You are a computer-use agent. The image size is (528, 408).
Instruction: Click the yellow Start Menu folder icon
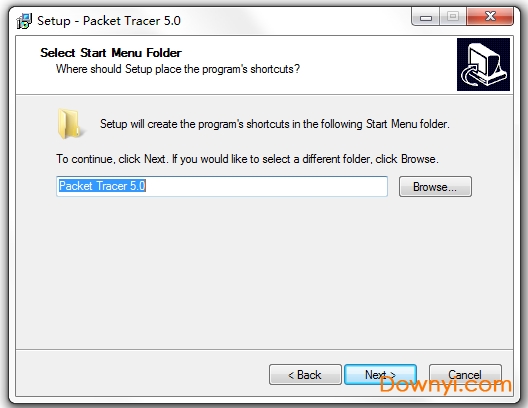[69, 124]
